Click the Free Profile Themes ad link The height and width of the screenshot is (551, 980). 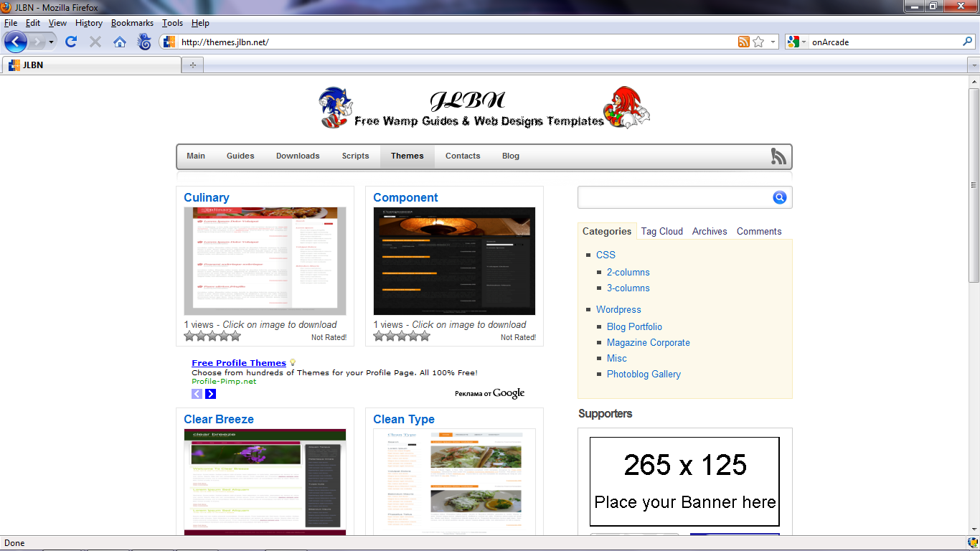pos(239,363)
